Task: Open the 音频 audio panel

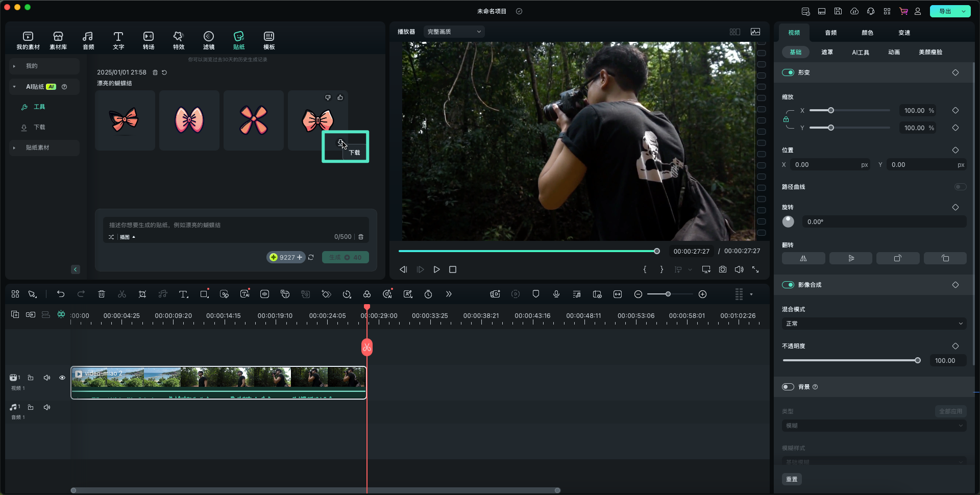Action: 88,40
